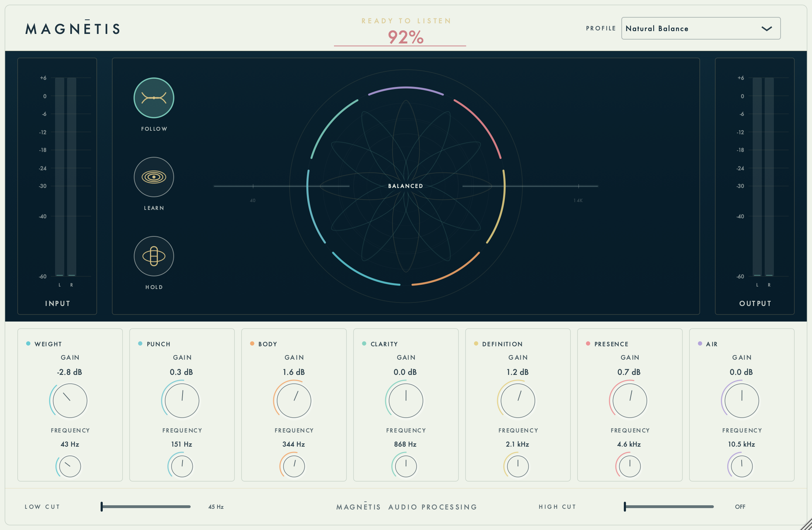Viewport: 812px width, 530px height.
Task: Click the Clarity frequency knob at 868 Hz
Action: [406, 466]
